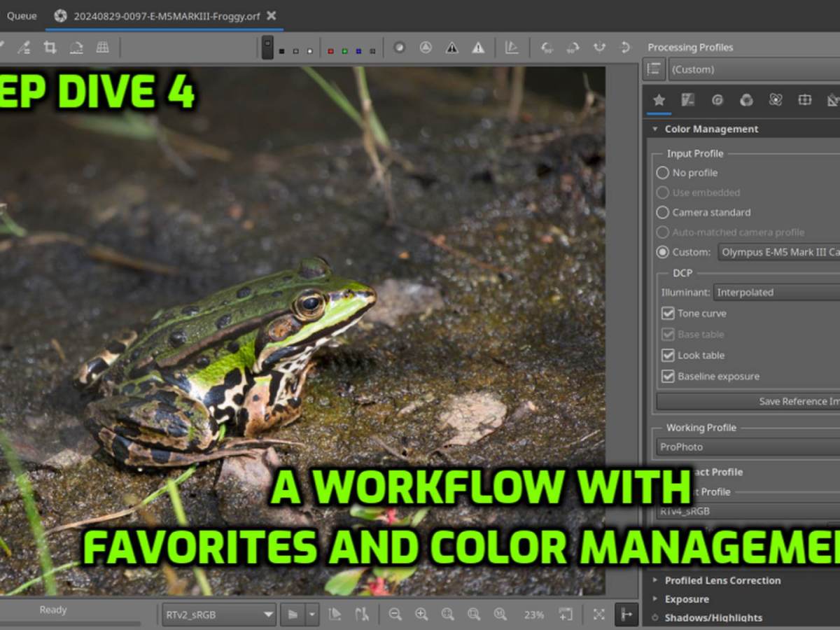The height and width of the screenshot is (630, 840).
Task: Toggle right panel visibility
Action: [x=626, y=615]
